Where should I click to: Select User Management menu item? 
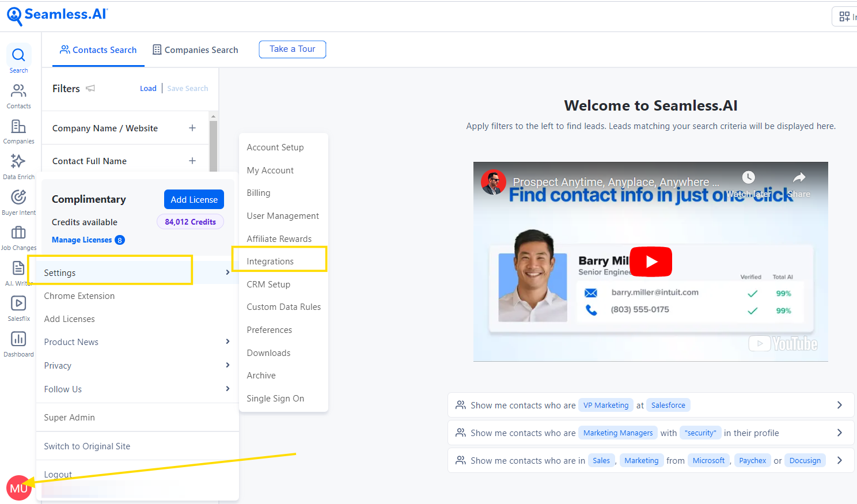[x=283, y=216]
